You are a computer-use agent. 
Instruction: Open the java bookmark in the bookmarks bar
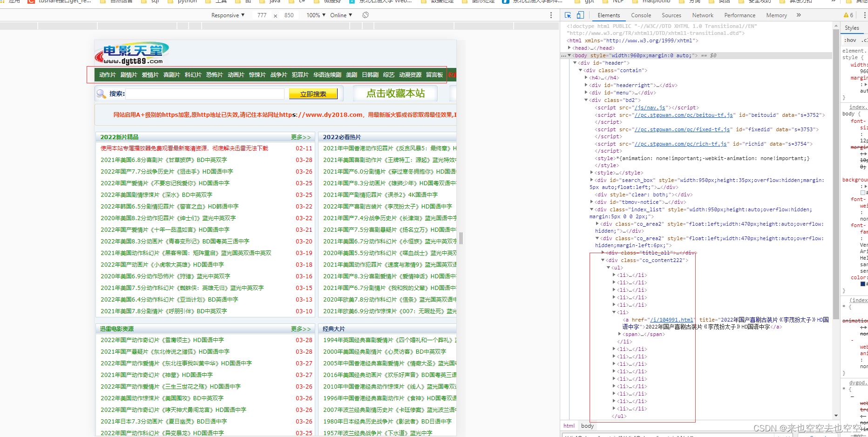click(274, 2)
